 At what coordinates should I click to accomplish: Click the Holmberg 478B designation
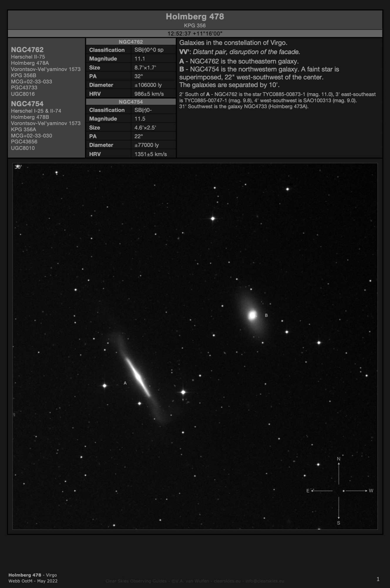pos(30,117)
